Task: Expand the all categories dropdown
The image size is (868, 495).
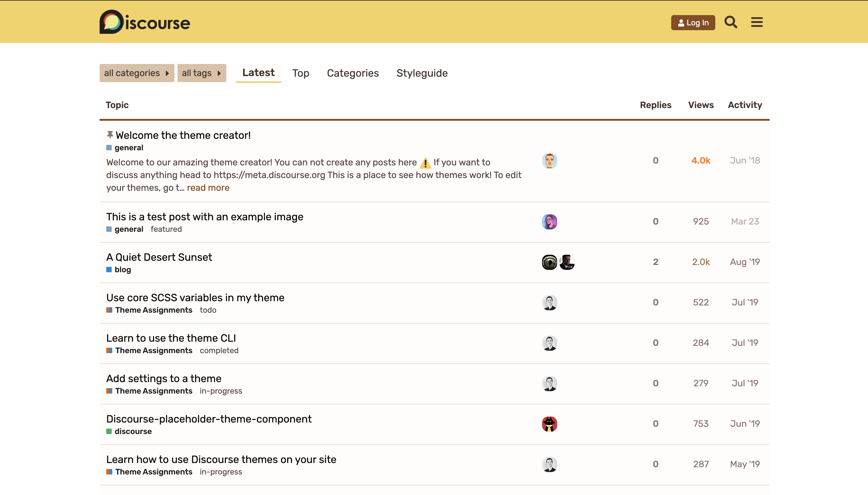Action: coord(137,73)
